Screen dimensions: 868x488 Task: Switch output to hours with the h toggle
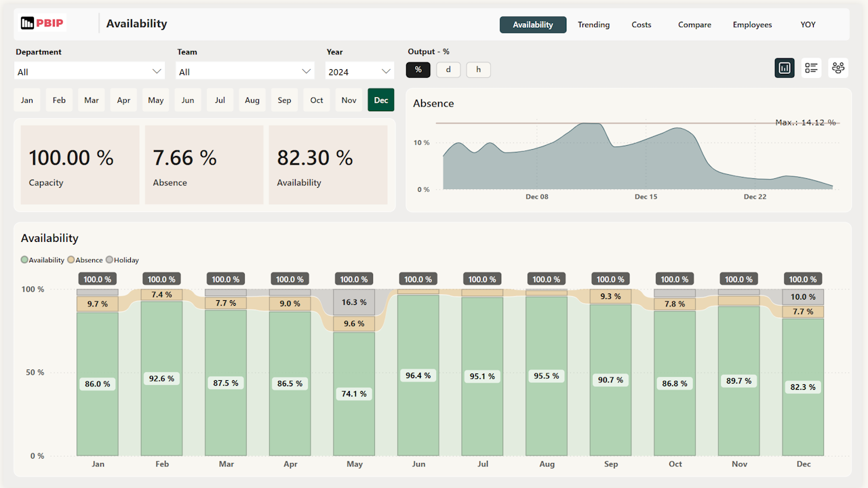pos(478,69)
